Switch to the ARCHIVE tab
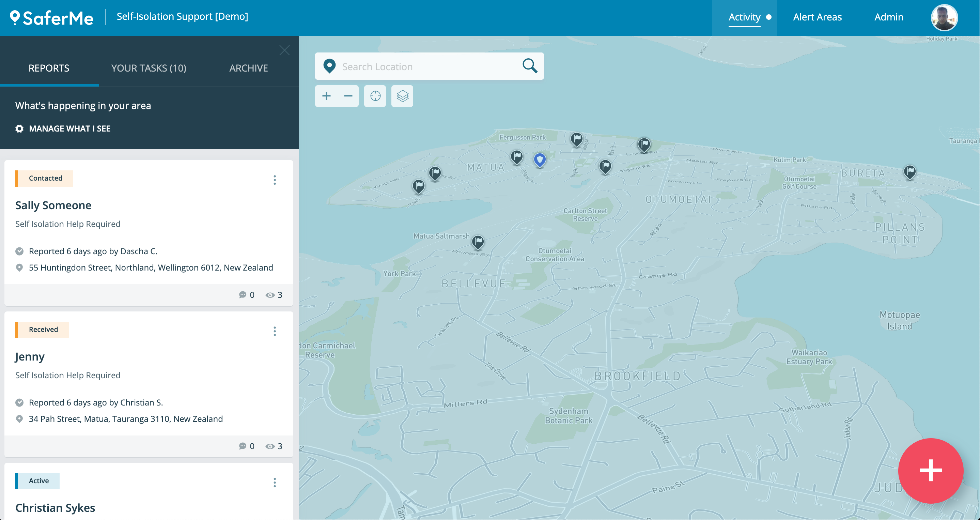Viewport: 980px width, 520px height. pyautogui.click(x=248, y=67)
